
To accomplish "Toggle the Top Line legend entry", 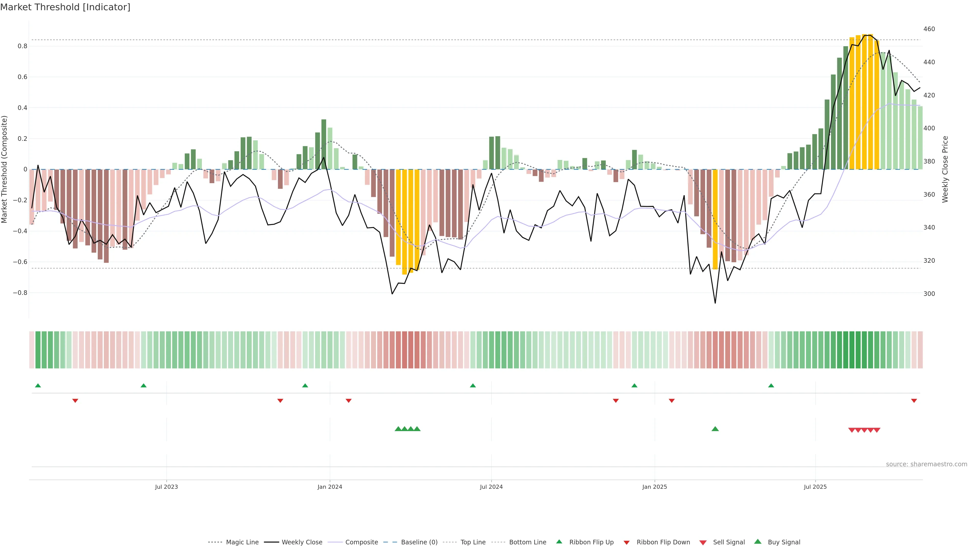I will 473,542.
